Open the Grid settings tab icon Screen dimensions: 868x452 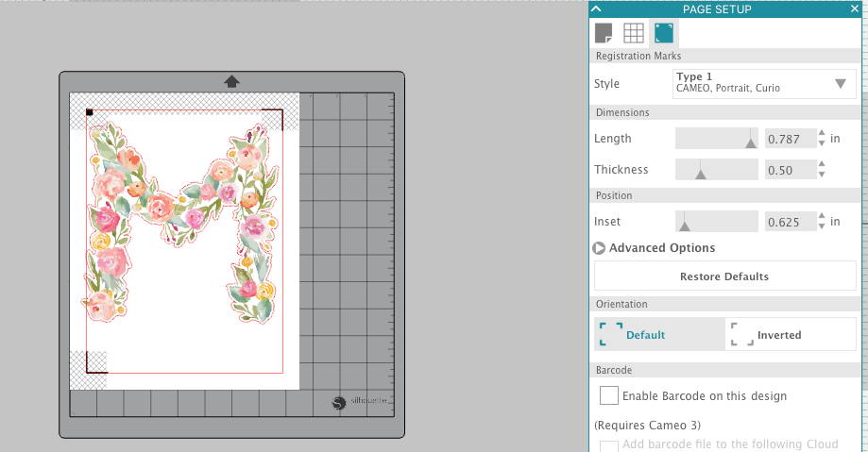point(633,33)
